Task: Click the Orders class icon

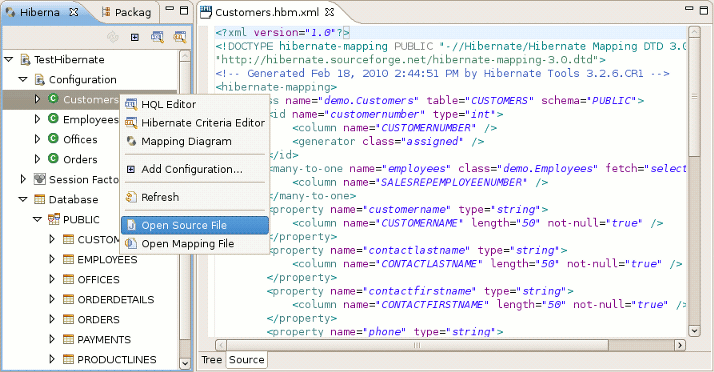Action: coord(53,158)
